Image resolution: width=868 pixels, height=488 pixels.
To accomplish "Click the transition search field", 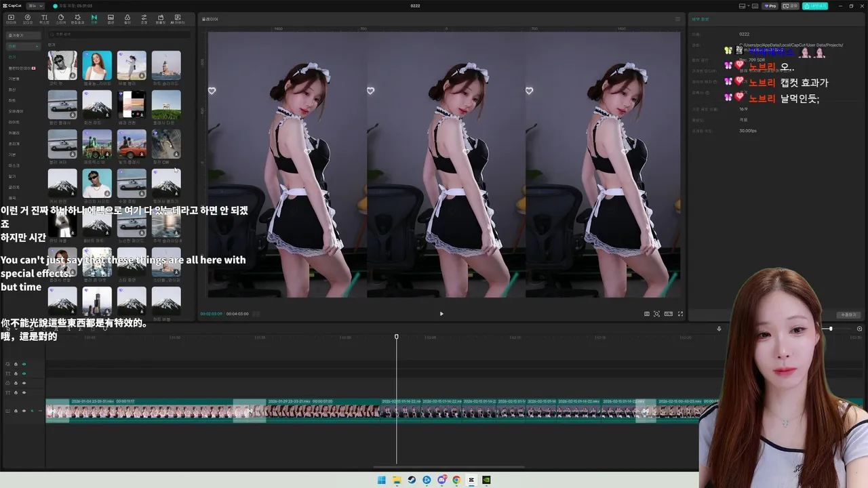I will point(119,33).
